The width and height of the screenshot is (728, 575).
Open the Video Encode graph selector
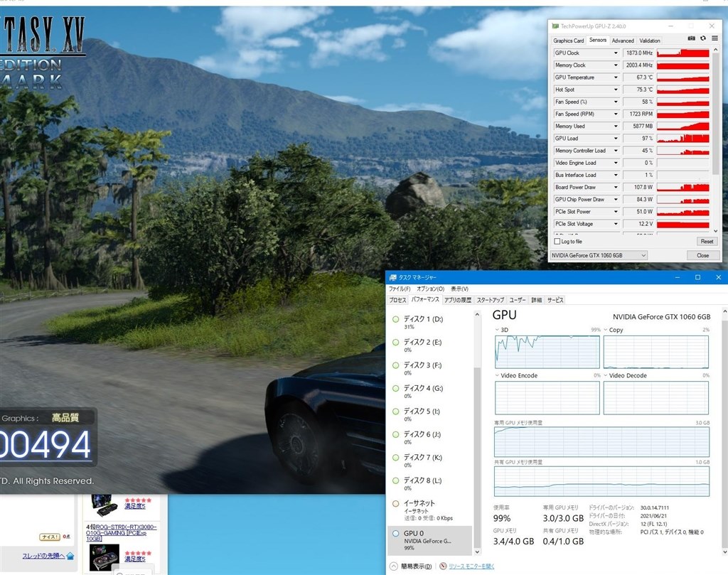497,375
